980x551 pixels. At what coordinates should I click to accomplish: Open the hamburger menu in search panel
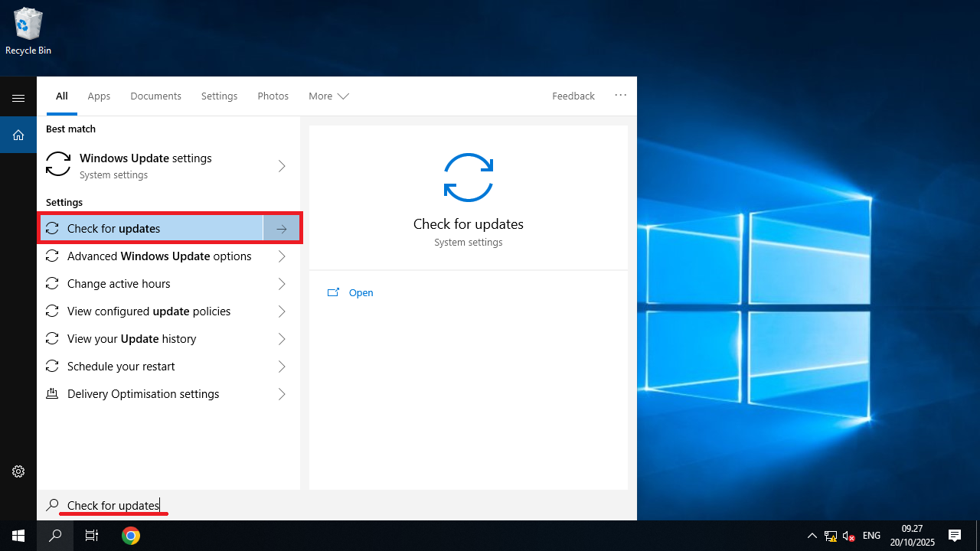18,98
